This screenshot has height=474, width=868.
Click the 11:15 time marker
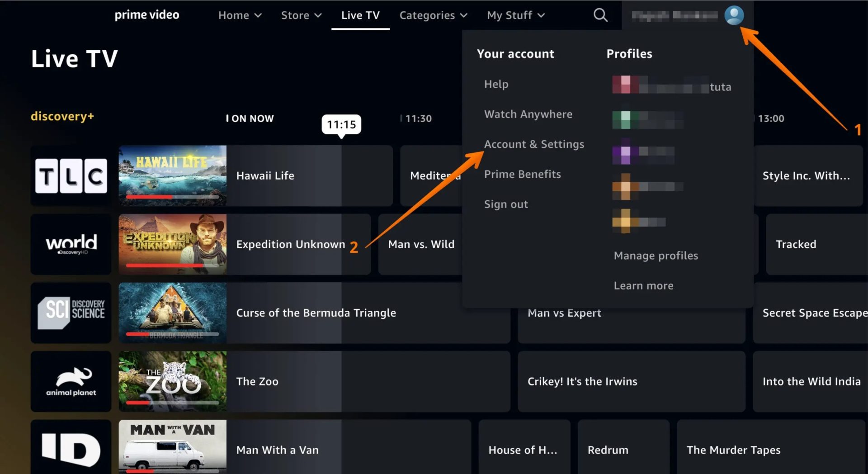coord(341,124)
